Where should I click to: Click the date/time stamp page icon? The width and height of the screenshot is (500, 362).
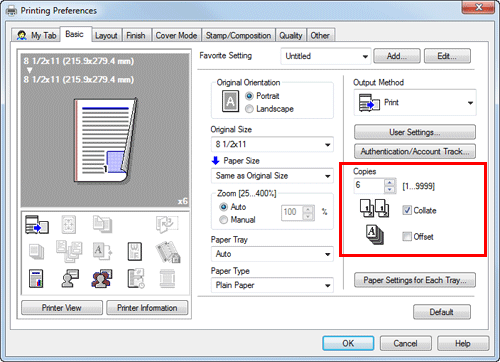(135, 279)
